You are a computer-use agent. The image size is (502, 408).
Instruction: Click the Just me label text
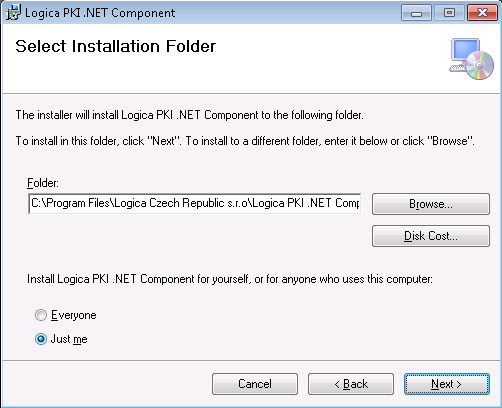coord(69,339)
